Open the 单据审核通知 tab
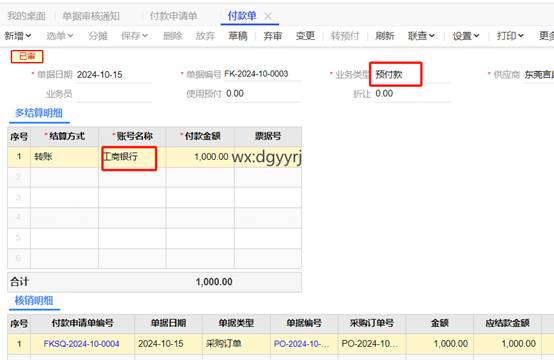 pyautogui.click(x=91, y=16)
